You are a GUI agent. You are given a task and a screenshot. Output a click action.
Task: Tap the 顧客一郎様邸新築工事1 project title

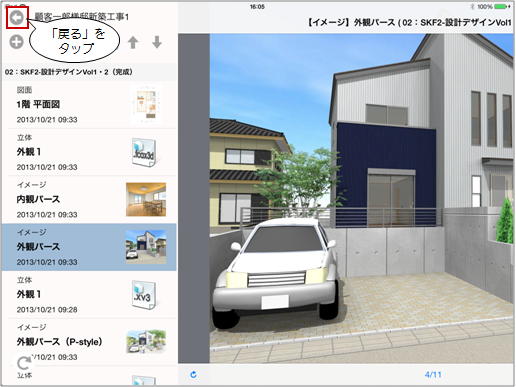click(82, 17)
